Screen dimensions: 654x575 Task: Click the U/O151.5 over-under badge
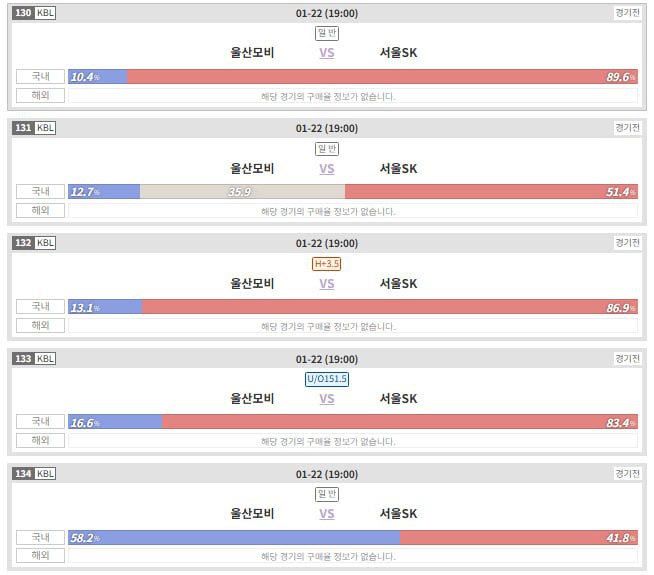(x=327, y=379)
